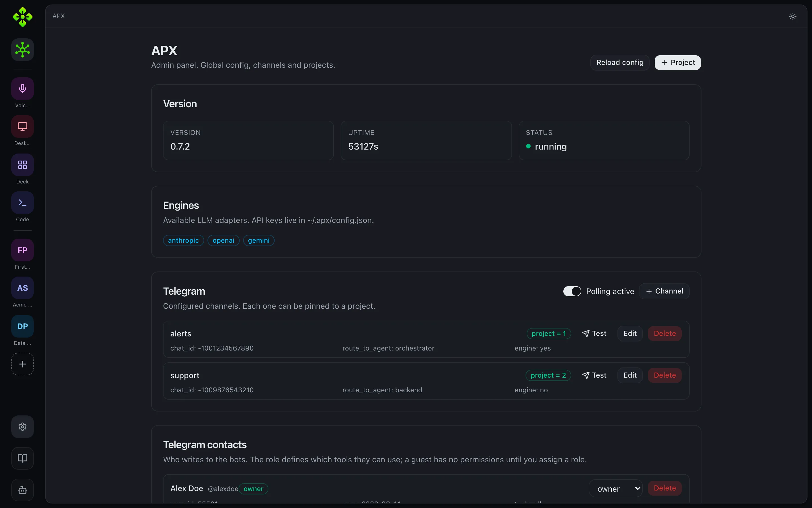This screenshot has width=812, height=508.
Task: Select the FP First project avatar
Action: pyautogui.click(x=23, y=250)
